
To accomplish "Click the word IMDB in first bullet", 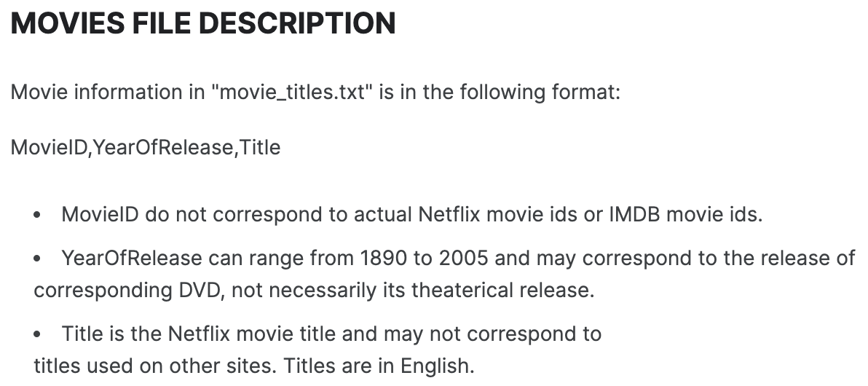I will tap(634, 214).
